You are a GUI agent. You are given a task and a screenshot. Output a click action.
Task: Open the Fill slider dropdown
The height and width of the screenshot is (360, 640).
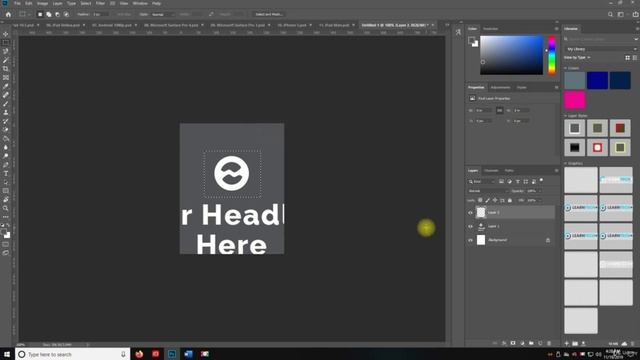tap(540, 200)
